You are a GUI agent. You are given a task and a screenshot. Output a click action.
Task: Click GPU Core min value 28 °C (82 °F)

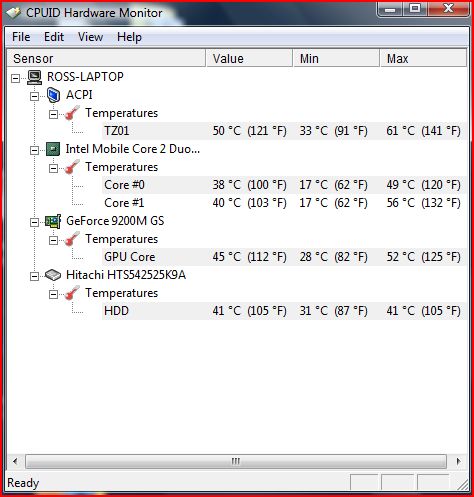(333, 257)
